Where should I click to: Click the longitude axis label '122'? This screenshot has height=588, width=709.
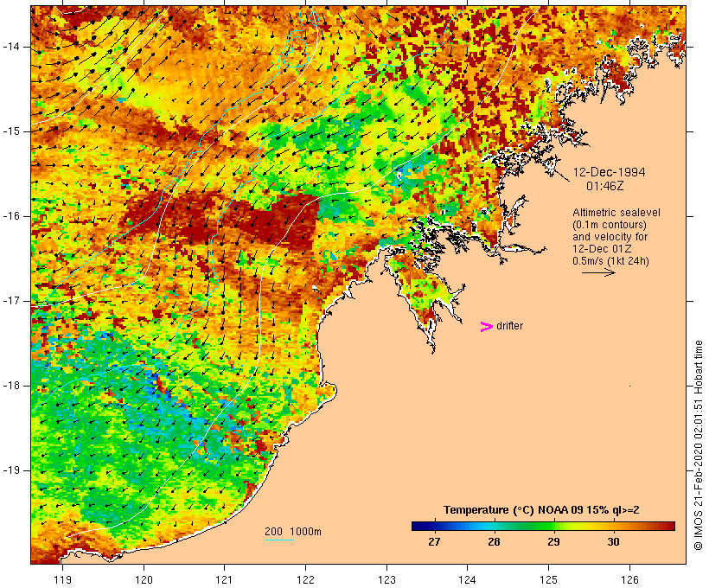pyautogui.click(x=306, y=579)
